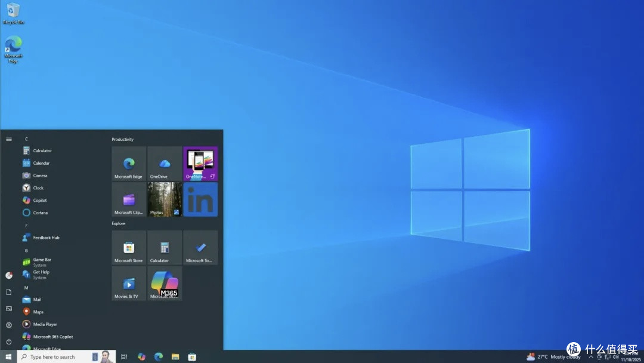Select the Recycle Bin desktop icon
This screenshot has height=363, width=644.
click(13, 13)
